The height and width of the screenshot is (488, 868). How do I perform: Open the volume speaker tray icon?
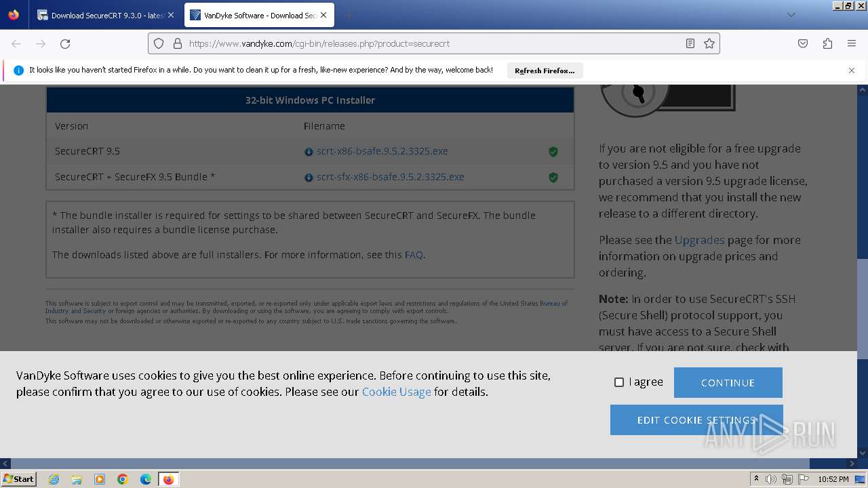(x=771, y=479)
